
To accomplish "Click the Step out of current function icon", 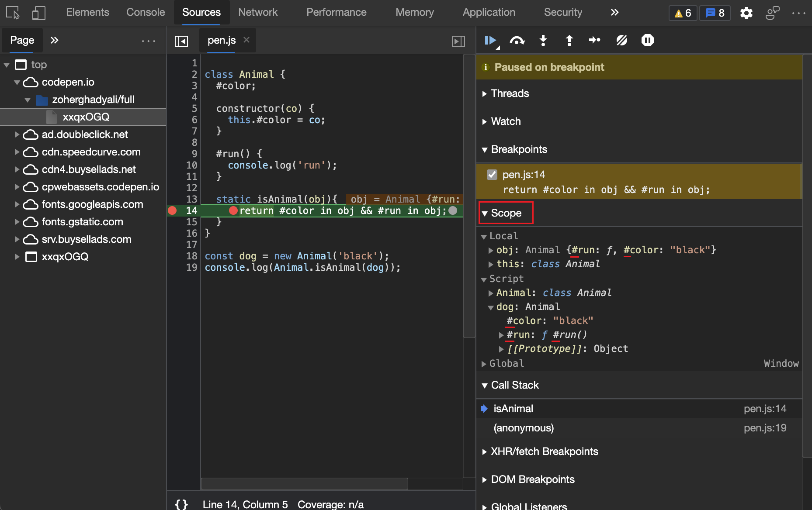I will (x=569, y=40).
